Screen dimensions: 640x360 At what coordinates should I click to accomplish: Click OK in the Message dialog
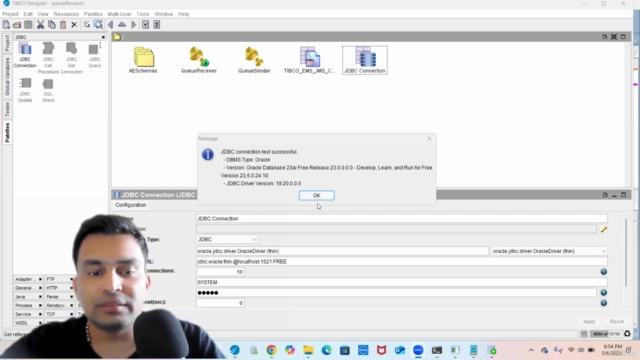317,196
